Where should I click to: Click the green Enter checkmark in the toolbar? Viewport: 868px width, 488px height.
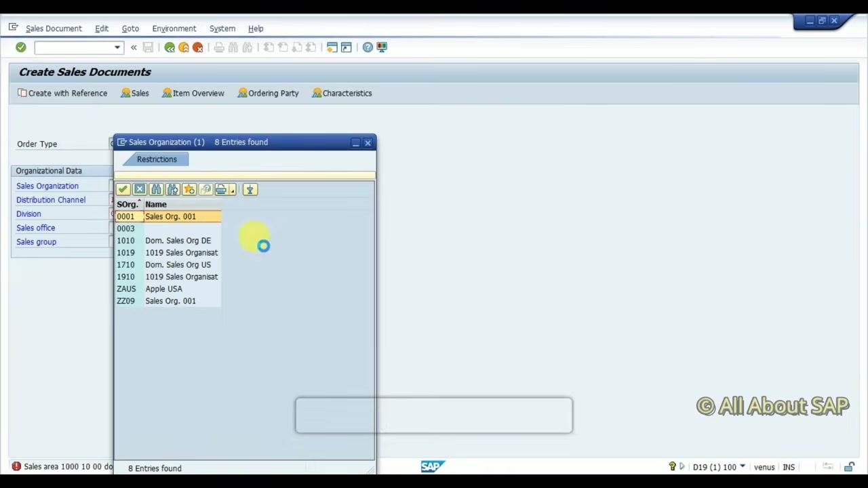(21, 47)
